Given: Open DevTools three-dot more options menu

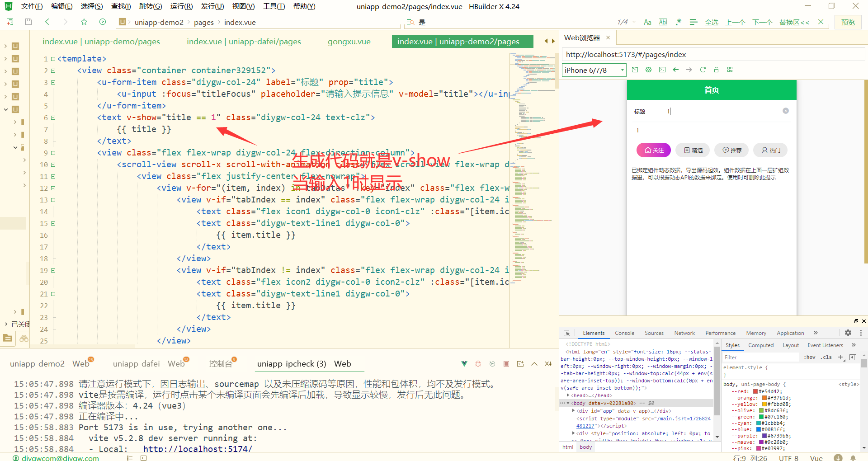Looking at the screenshot, I should coord(861,333).
